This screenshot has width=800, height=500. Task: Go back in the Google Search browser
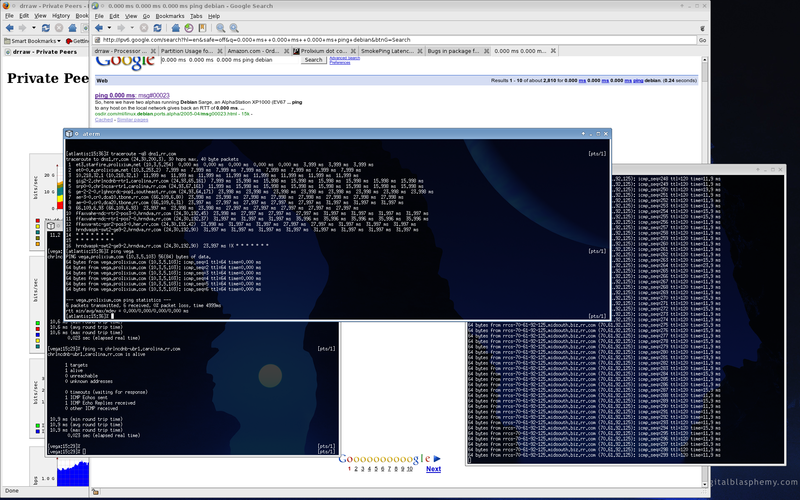99,28
